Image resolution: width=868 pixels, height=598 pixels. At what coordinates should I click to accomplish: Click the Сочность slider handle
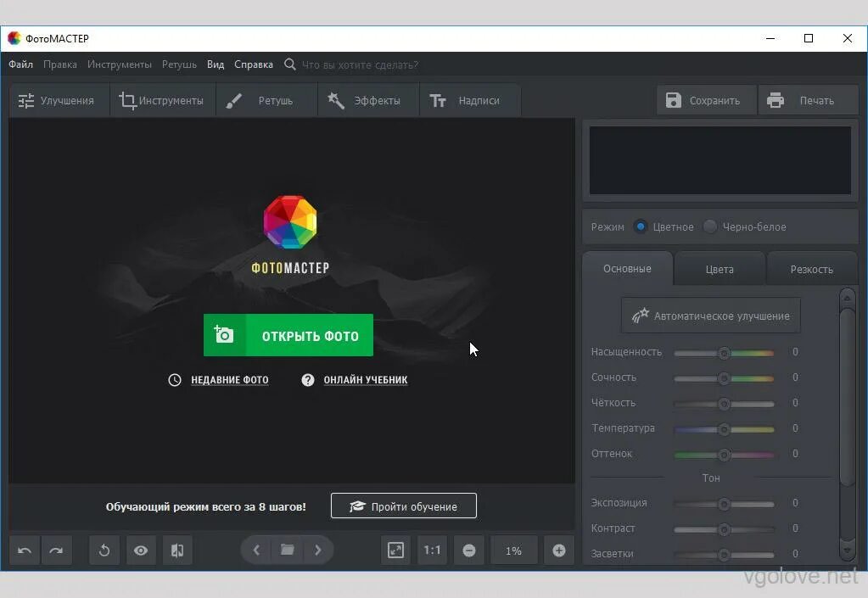(724, 378)
